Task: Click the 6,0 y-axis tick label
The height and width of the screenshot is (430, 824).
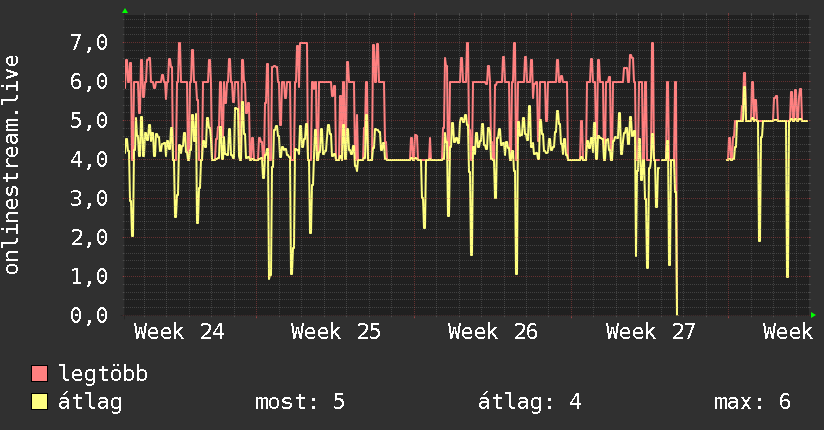Action: (x=89, y=81)
